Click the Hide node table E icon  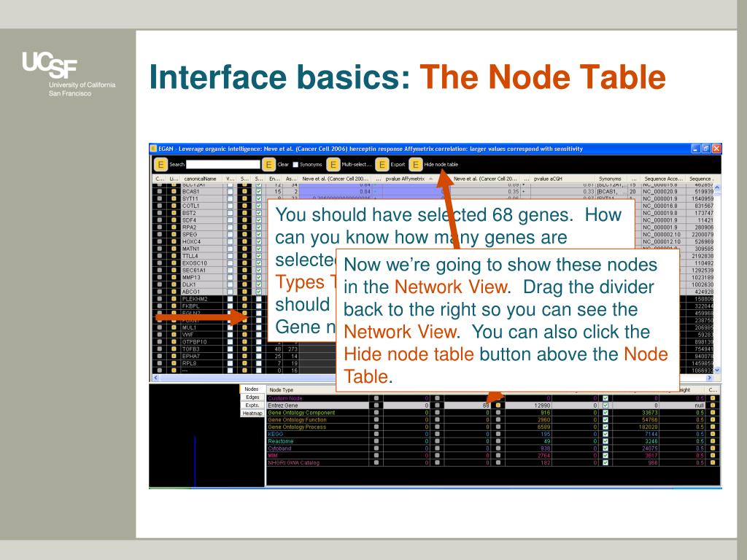pyautogui.click(x=416, y=164)
